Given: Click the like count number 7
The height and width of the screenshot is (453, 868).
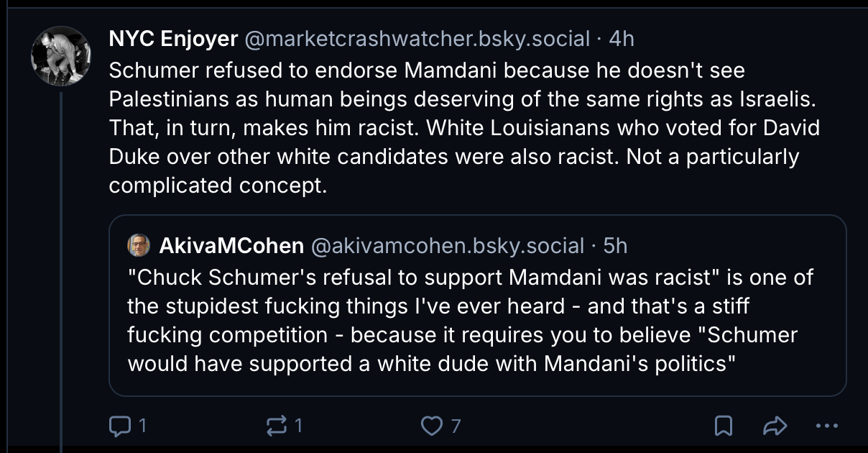Looking at the screenshot, I should tap(456, 426).
